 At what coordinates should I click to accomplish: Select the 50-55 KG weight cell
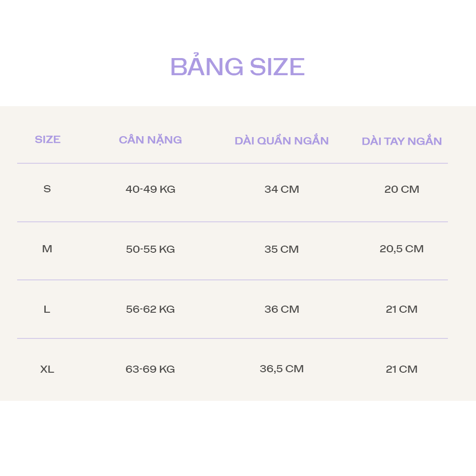150,249
